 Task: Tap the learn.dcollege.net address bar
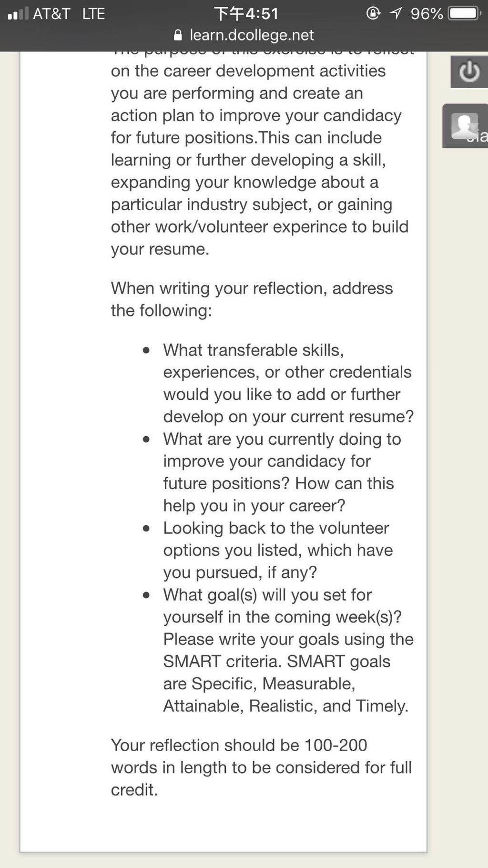pos(244,35)
